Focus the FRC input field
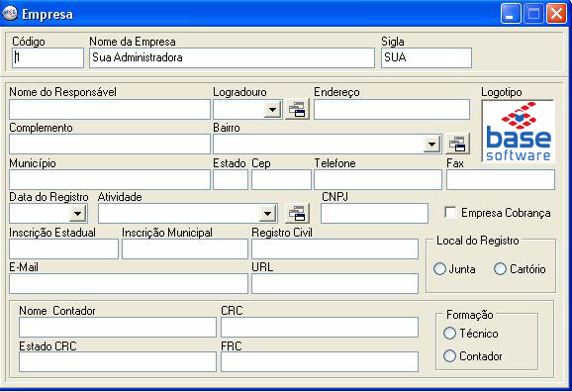 (320, 361)
